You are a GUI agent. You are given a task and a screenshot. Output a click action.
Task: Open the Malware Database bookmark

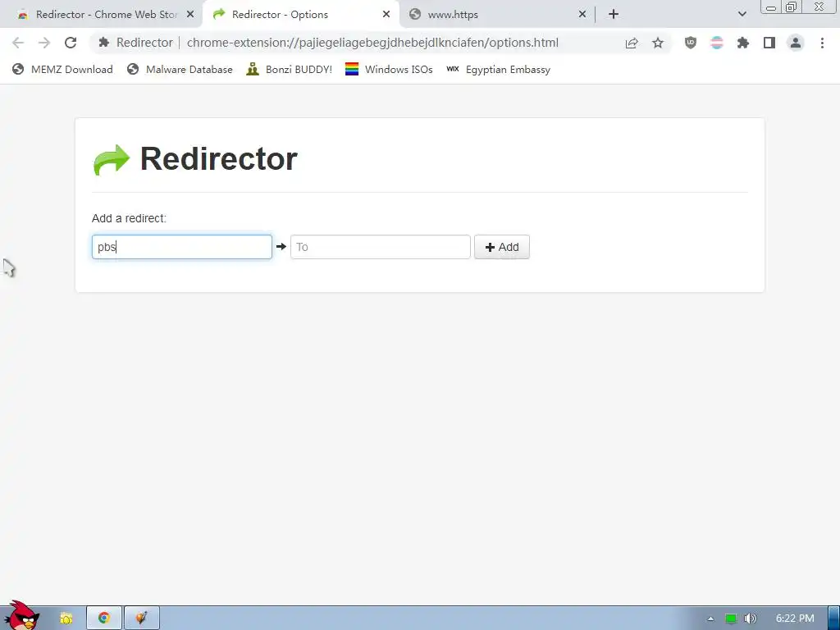point(180,69)
